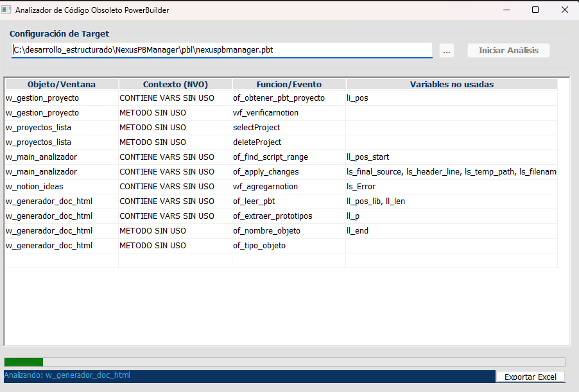Image resolution: width=579 pixels, height=392 pixels.
Task: Click CONTIENE VARS SIN USO in of_leer_pbt row
Action: click(175, 201)
